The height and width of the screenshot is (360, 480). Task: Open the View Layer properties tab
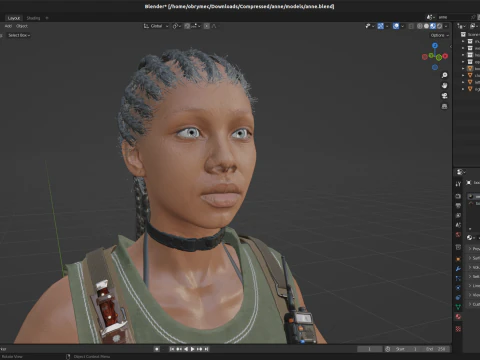pos(458,216)
